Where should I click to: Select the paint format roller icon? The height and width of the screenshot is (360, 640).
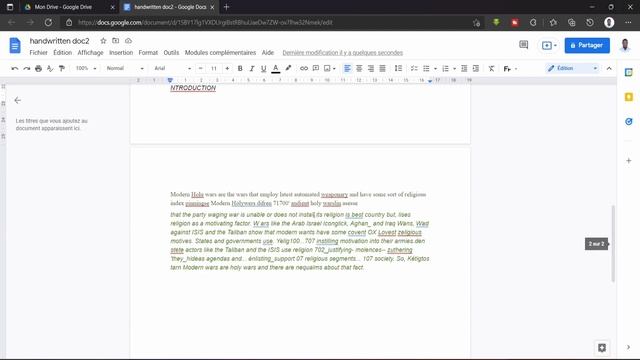[62, 69]
